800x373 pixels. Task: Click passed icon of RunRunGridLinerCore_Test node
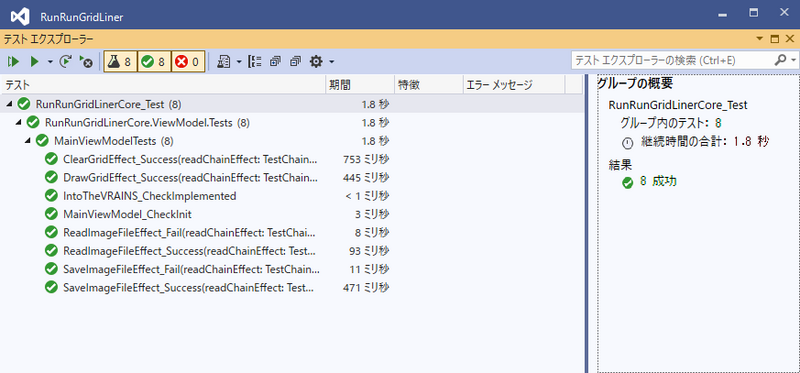[23, 104]
